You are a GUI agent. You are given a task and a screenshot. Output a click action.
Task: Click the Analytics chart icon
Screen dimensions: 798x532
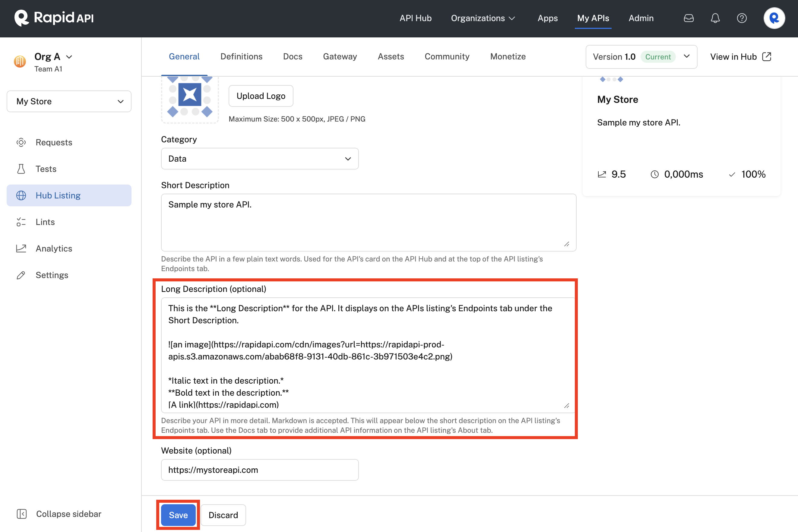coord(21,249)
